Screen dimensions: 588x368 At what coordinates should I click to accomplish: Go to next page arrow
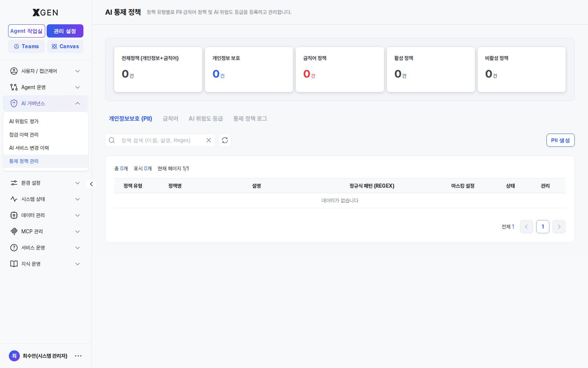[x=559, y=227]
